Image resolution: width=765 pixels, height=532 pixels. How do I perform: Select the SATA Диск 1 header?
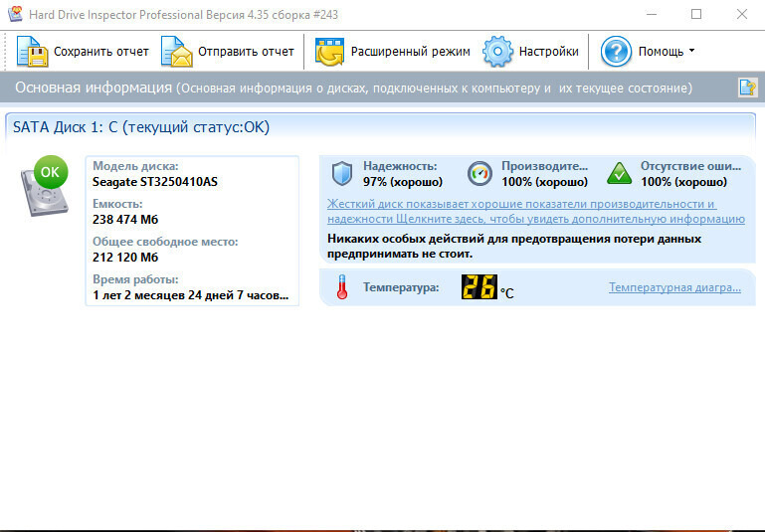(x=140, y=127)
